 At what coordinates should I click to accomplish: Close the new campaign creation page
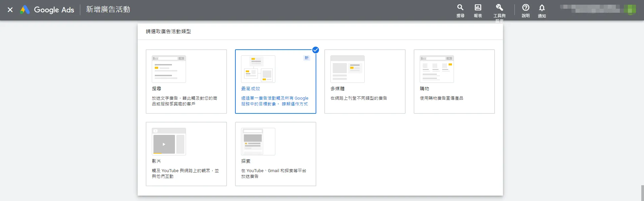tap(10, 10)
